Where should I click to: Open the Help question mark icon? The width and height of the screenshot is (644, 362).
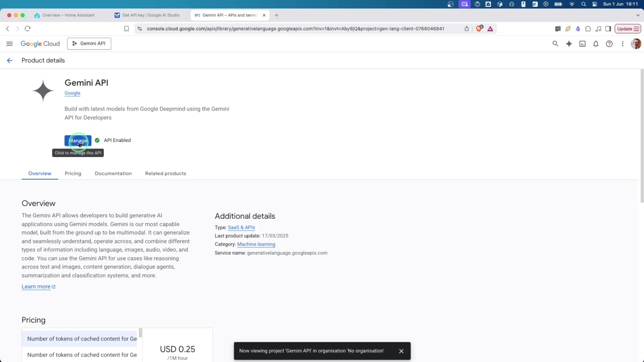point(609,44)
